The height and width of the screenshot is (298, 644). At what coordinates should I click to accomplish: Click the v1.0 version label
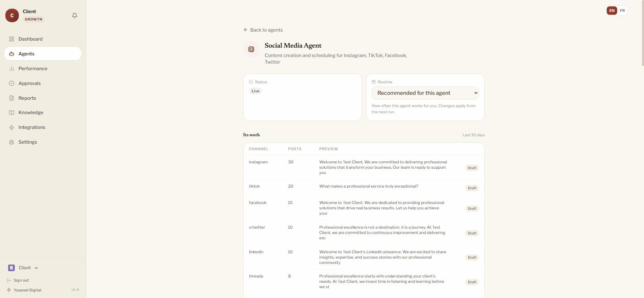(75, 290)
